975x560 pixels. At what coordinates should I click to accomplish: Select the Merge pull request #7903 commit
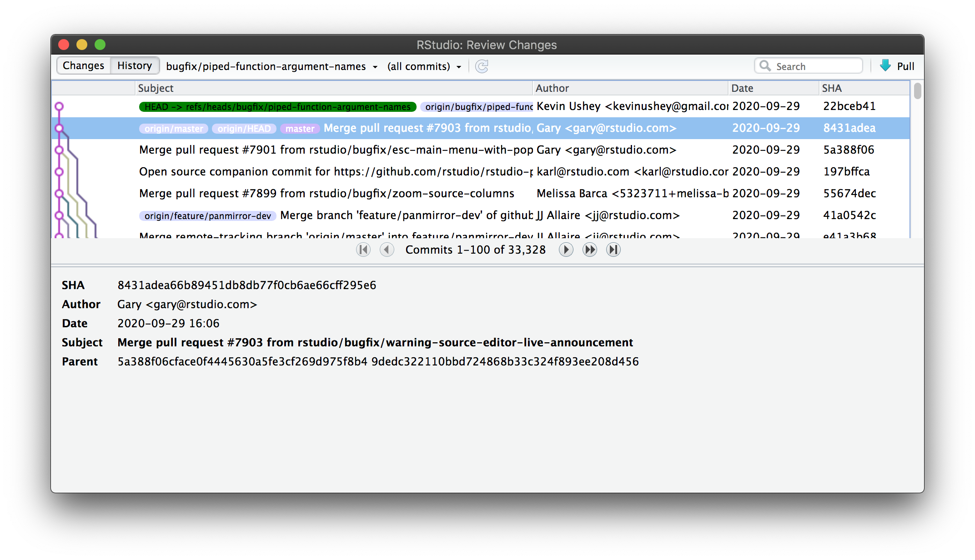pos(480,128)
